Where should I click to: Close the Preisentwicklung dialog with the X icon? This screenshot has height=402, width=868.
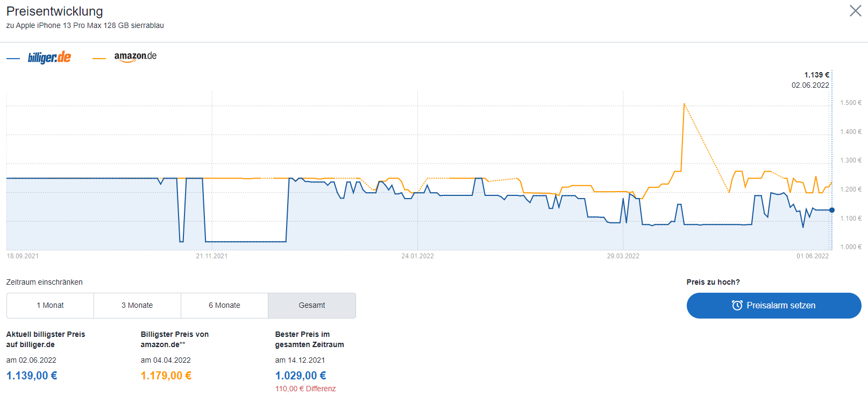(855, 11)
